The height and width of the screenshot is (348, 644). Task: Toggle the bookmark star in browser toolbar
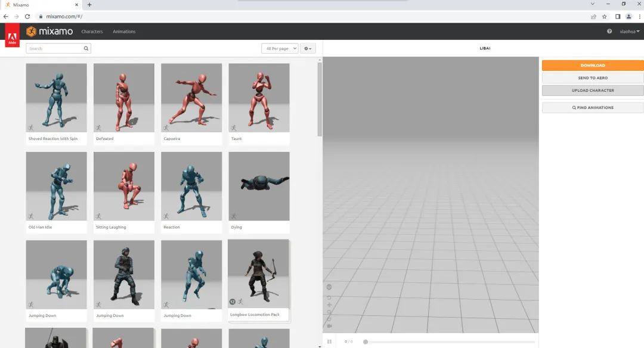(604, 16)
